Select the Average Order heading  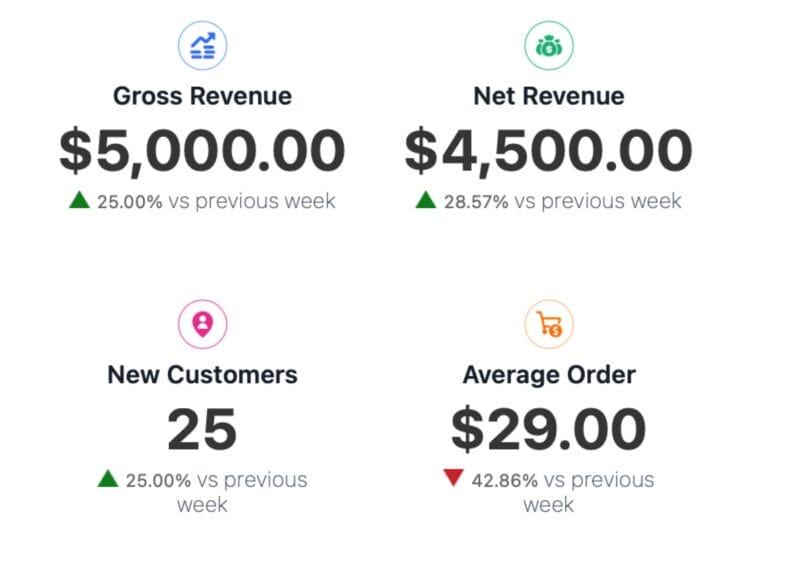(x=548, y=375)
